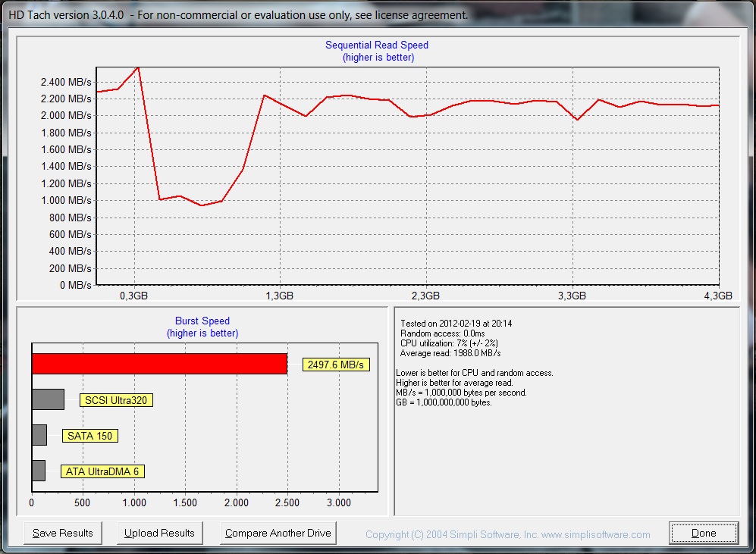Click the 1.500 burst axis label
The height and width of the screenshot is (554, 756).
(x=185, y=503)
